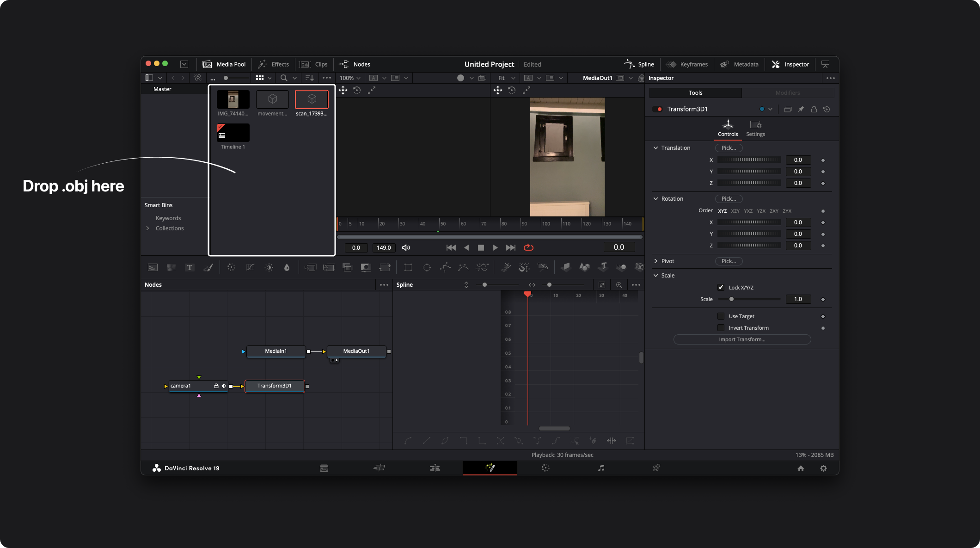Screen dimensions: 980x548
Task: Add an Ellipse mask tool
Action: tap(427, 267)
